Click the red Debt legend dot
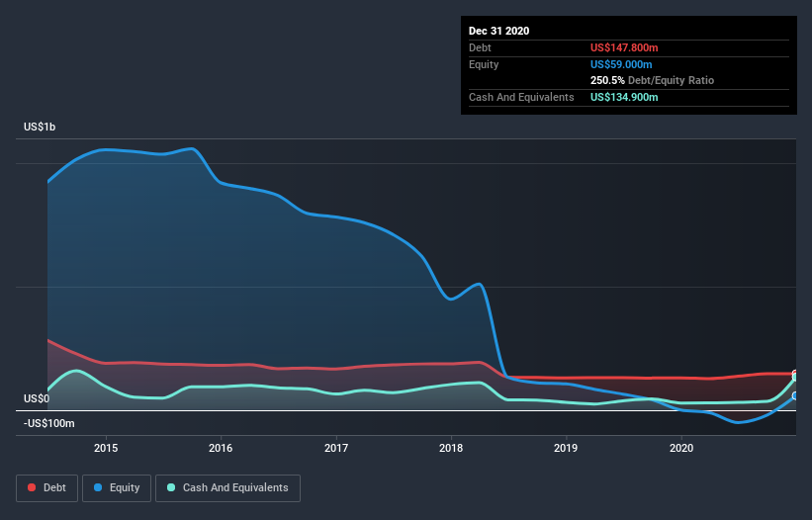Screen dimensions: 812x520 click(x=32, y=487)
